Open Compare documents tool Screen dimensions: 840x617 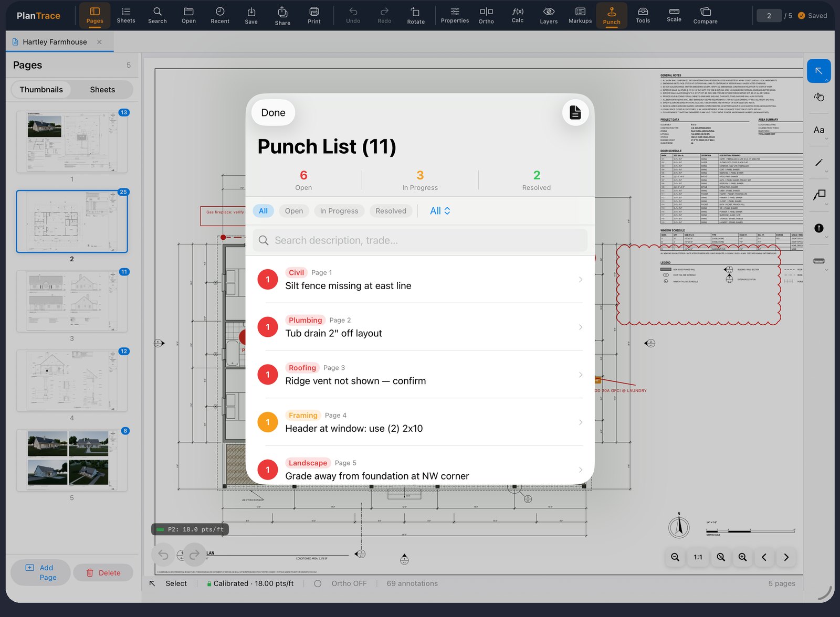[705, 15]
